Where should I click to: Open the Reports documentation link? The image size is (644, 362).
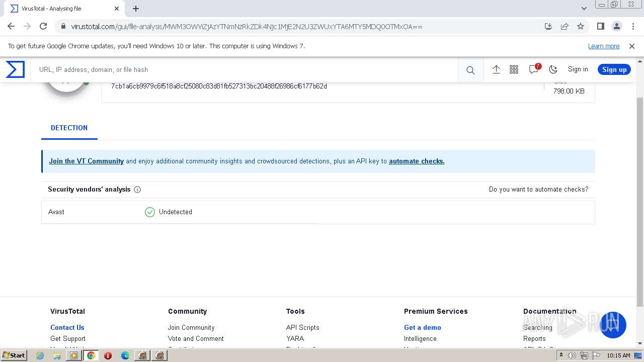(534, 338)
